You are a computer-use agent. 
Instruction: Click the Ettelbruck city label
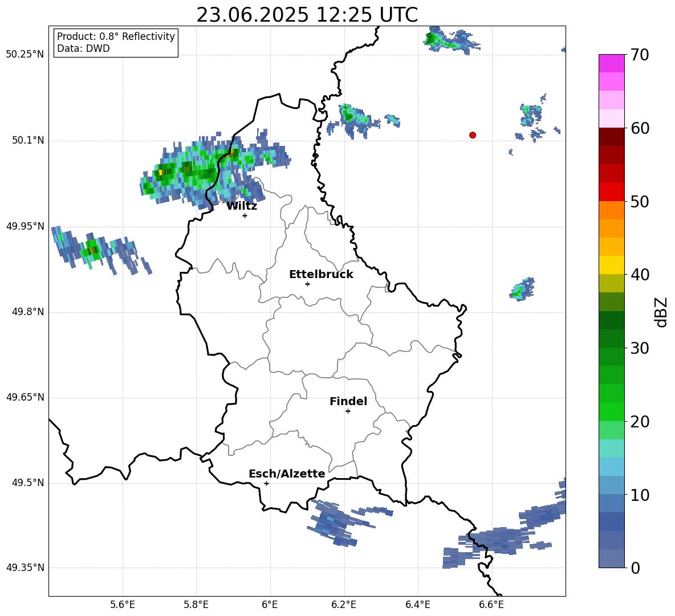coord(321,275)
